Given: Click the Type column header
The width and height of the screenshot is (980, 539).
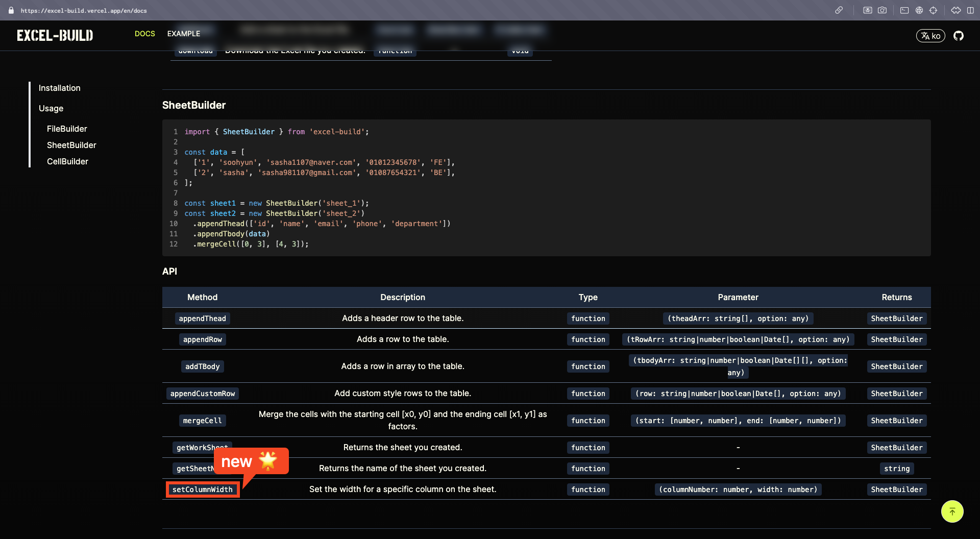Looking at the screenshot, I should (x=588, y=297).
